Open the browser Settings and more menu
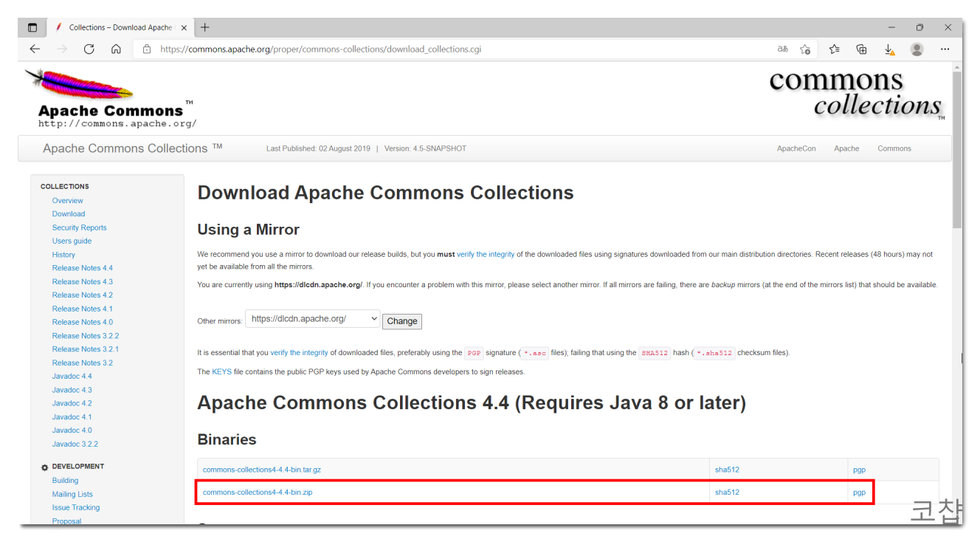Screen dimensions: 980x542 click(945, 49)
